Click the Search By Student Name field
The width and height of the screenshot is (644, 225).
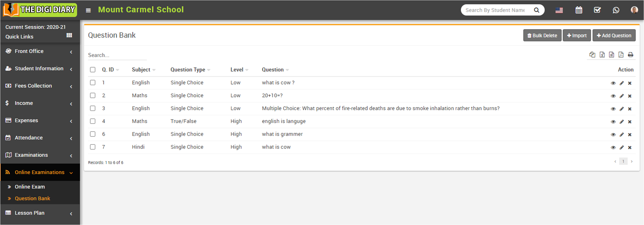pyautogui.click(x=495, y=10)
